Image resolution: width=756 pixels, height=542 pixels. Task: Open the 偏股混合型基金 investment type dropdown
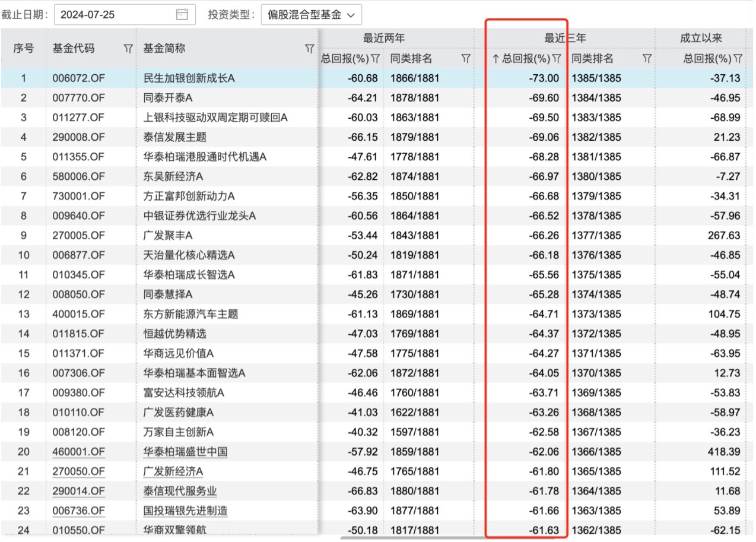311,15
